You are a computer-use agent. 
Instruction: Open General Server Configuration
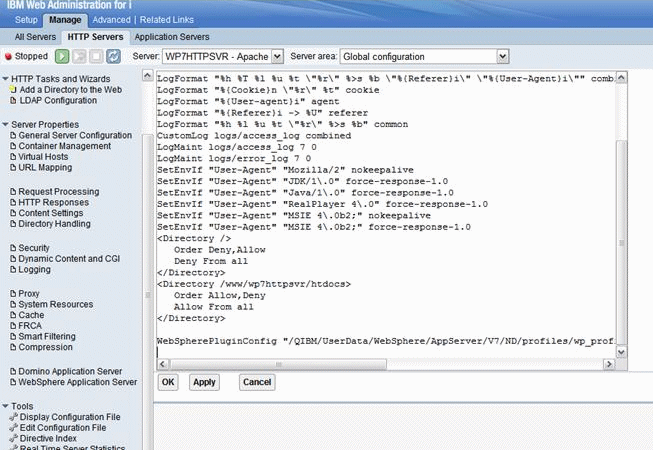coord(75,135)
